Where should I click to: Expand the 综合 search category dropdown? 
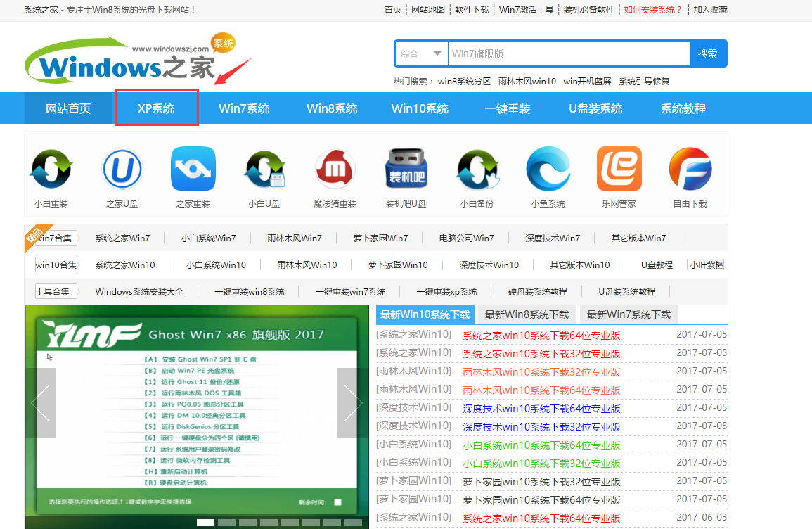click(x=421, y=53)
